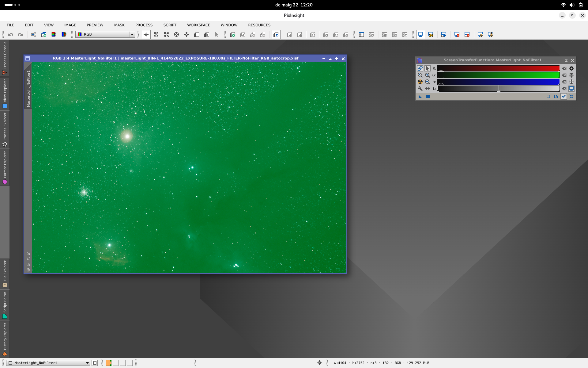This screenshot has width=588, height=368.
Task: Reset the L channel STF
Action: (x=564, y=89)
